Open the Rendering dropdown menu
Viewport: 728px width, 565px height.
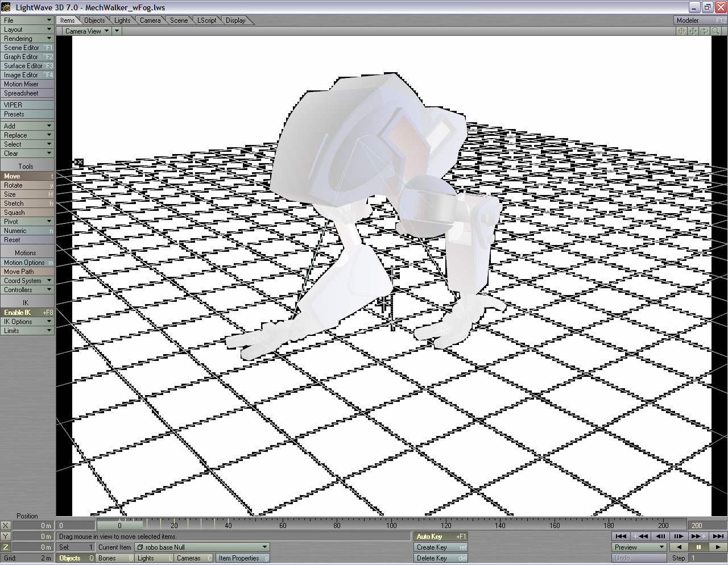[27, 39]
